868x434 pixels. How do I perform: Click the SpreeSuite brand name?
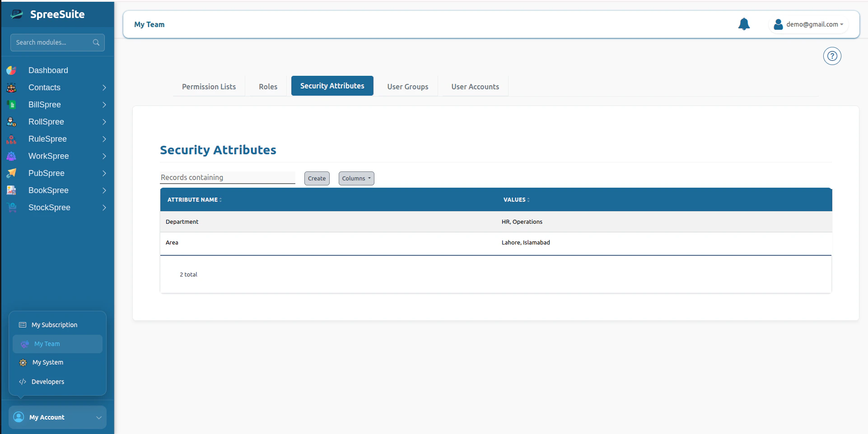(x=57, y=14)
